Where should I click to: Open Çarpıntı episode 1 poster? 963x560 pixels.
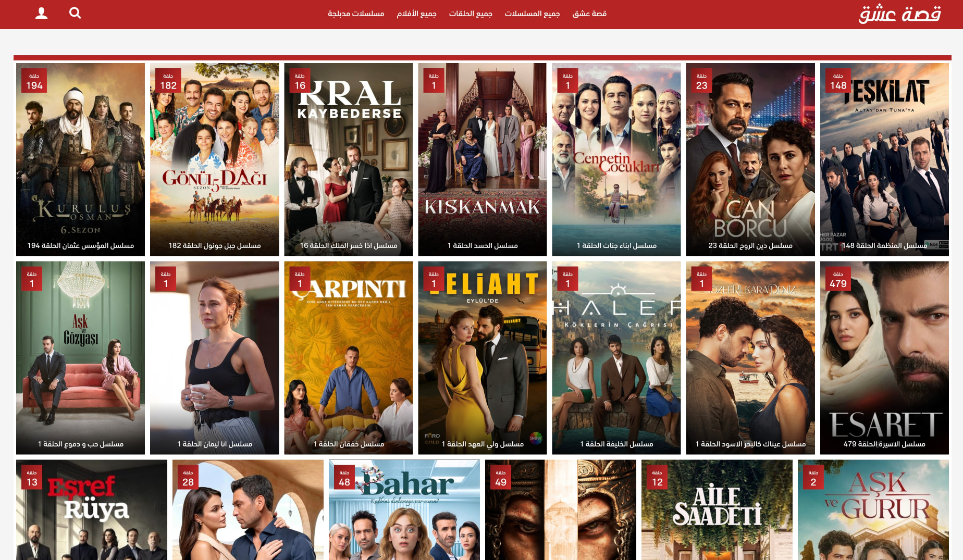(x=348, y=358)
